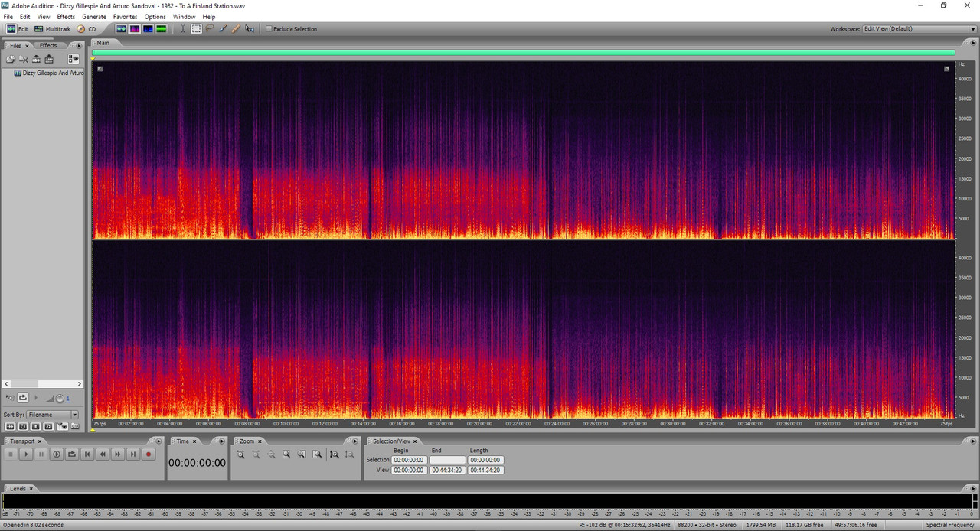The width and height of the screenshot is (980, 531).
Task: Switch to Edit view
Action: pos(18,29)
